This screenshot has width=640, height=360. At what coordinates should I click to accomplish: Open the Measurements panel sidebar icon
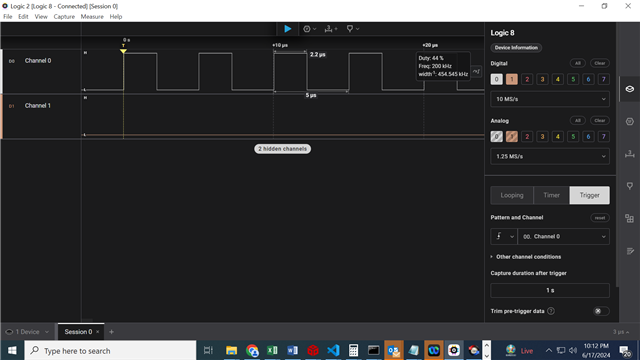click(630, 154)
